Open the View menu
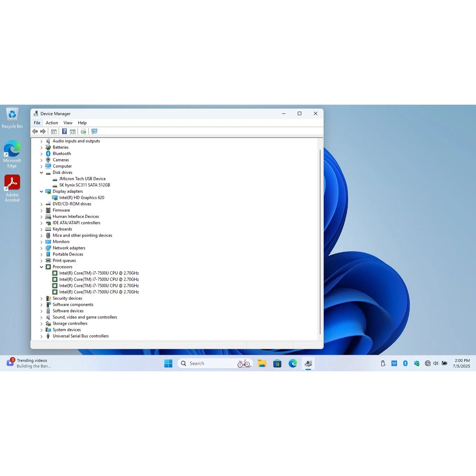Viewport: 476px width, 476px height. coord(68,123)
